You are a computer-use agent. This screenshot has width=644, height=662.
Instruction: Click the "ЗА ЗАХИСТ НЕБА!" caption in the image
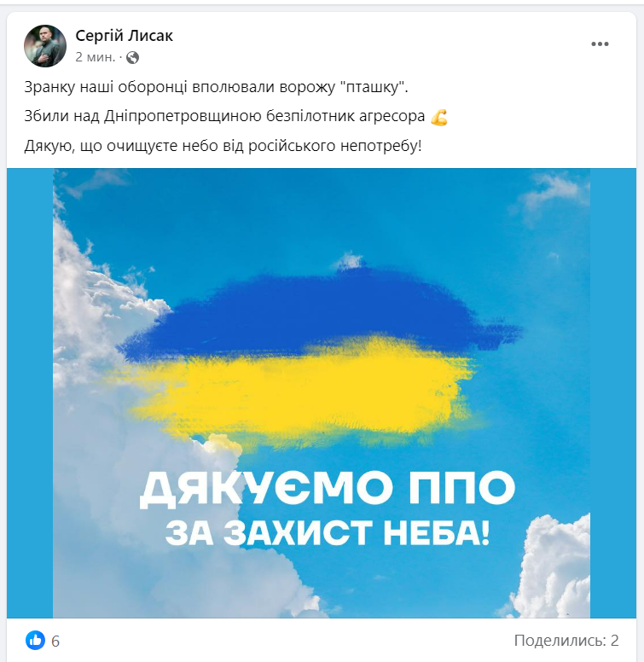(328, 533)
